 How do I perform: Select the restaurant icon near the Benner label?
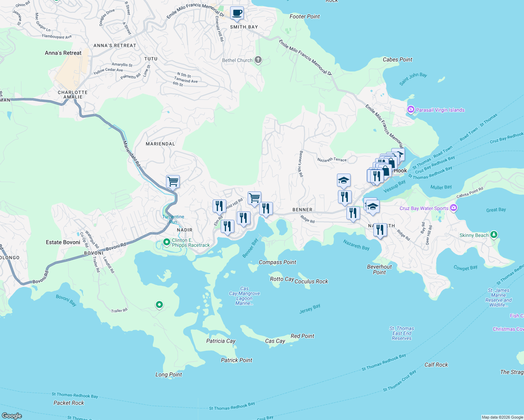click(266, 208)
